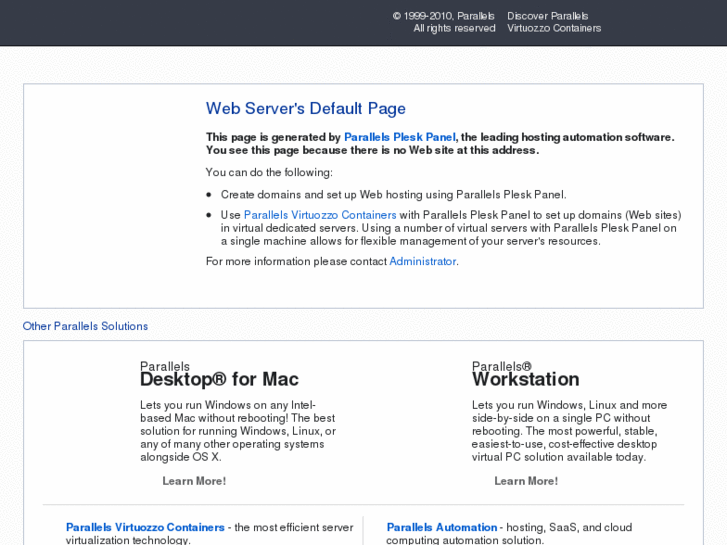The width and height of the screenshot is (727, 545).
Task: Click the copyright 1999-2010 Parallels text
Action: coord(443,16)
